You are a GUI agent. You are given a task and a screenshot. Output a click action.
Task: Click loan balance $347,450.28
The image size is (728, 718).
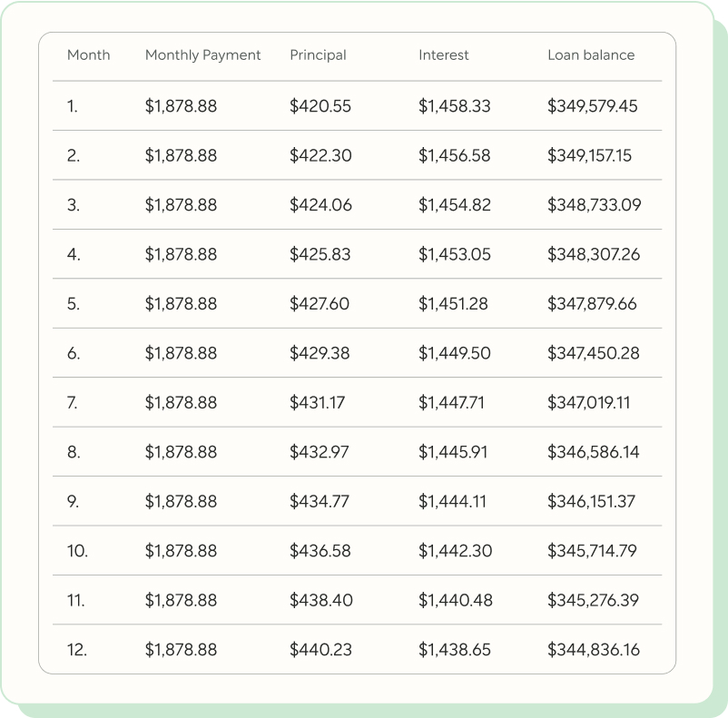click(594, 353)
